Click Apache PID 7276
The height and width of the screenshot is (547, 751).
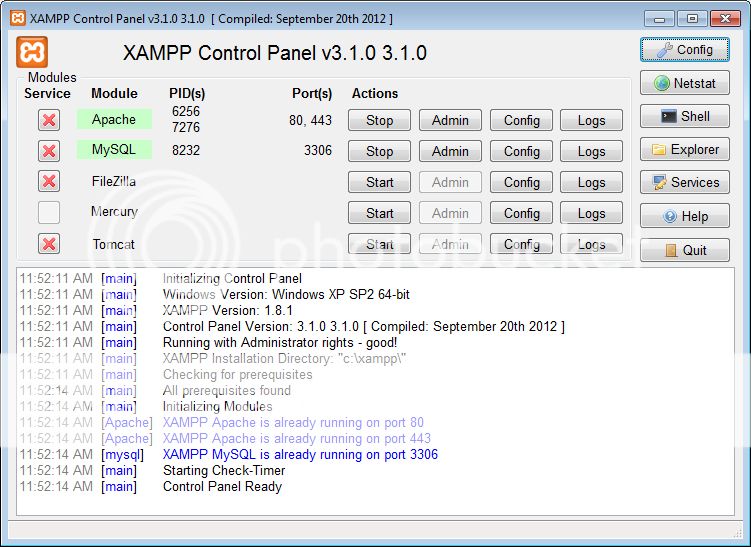coord(186,127)
